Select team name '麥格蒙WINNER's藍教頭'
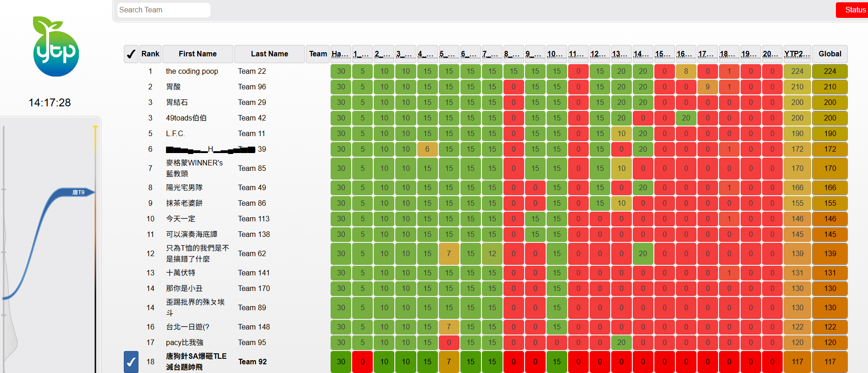Viewport: 868px width, 373px height. (194, 168)
